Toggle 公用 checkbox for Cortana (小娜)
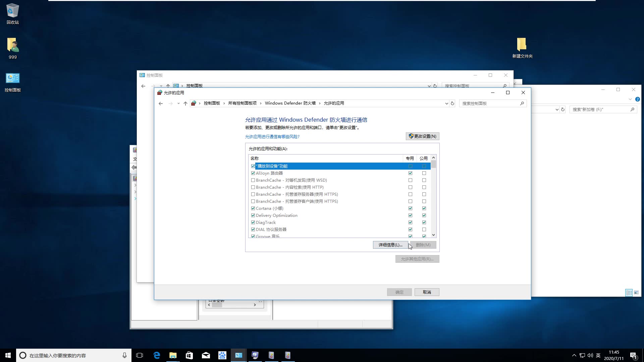Screen dimensions: 644x362 click(424, 208)
